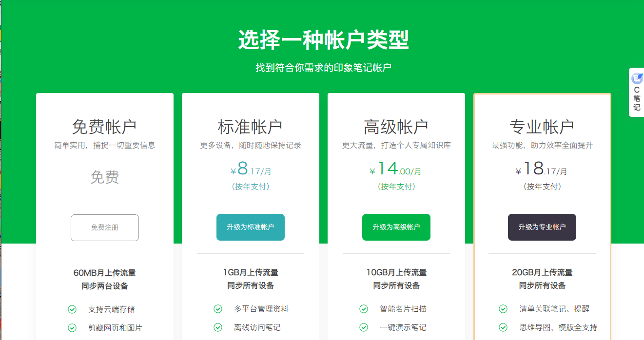Click the 免费注册 button

[x=105, y=227]
